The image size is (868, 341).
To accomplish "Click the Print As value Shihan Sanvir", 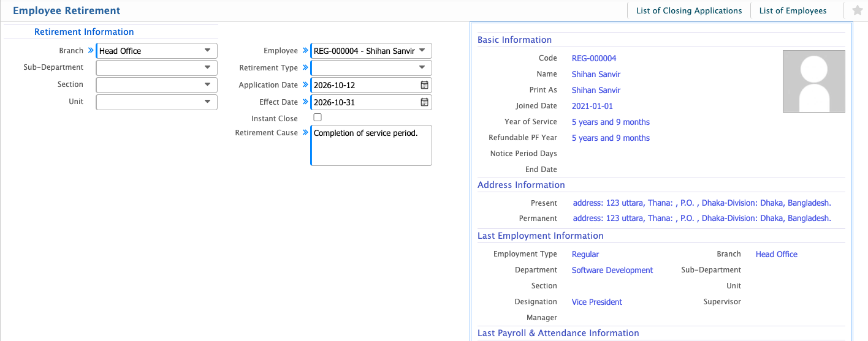I will 596,90.
